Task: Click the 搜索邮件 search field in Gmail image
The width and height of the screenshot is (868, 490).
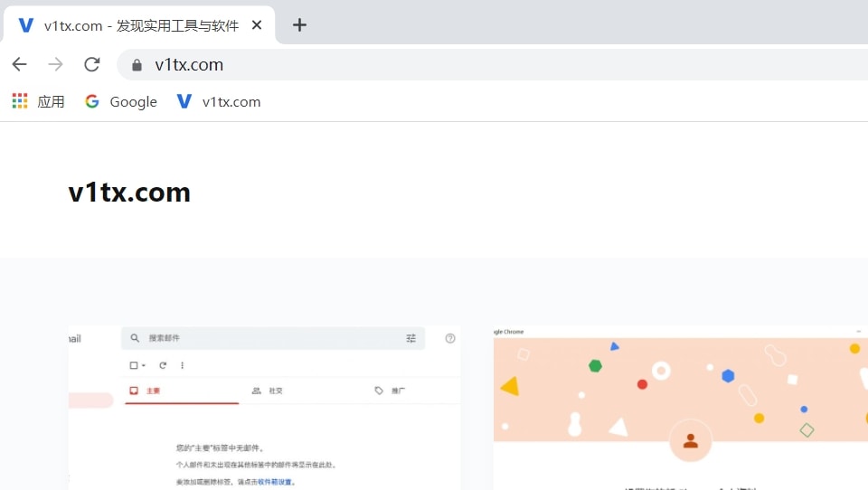Action: click(x=273, y=338)
